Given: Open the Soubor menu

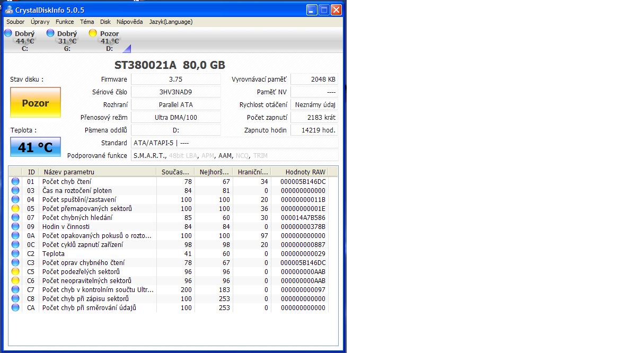Looking at the screenshot, I should coord(15,22).
